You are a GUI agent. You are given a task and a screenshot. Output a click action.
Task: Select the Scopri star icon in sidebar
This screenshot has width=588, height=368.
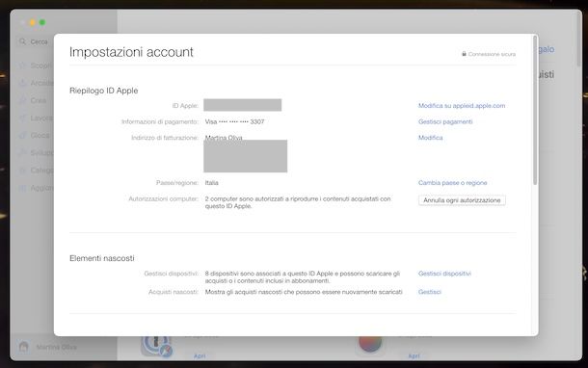click(23, 66)
